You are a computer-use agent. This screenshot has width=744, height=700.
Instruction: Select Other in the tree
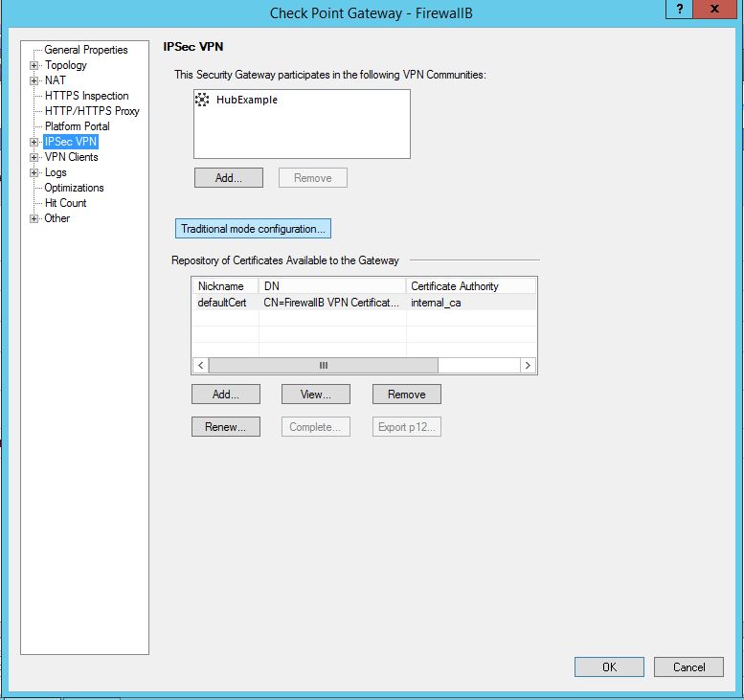point(56,218)
